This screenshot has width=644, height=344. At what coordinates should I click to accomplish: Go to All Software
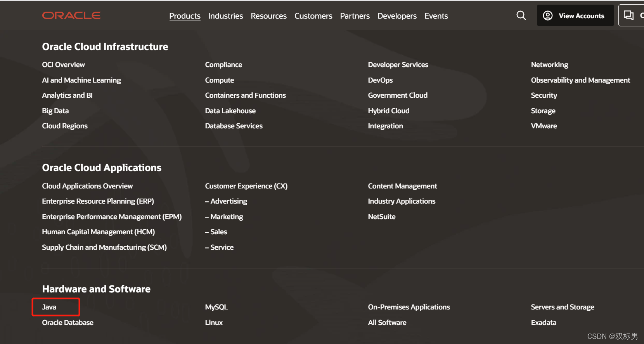pos(387,323)
